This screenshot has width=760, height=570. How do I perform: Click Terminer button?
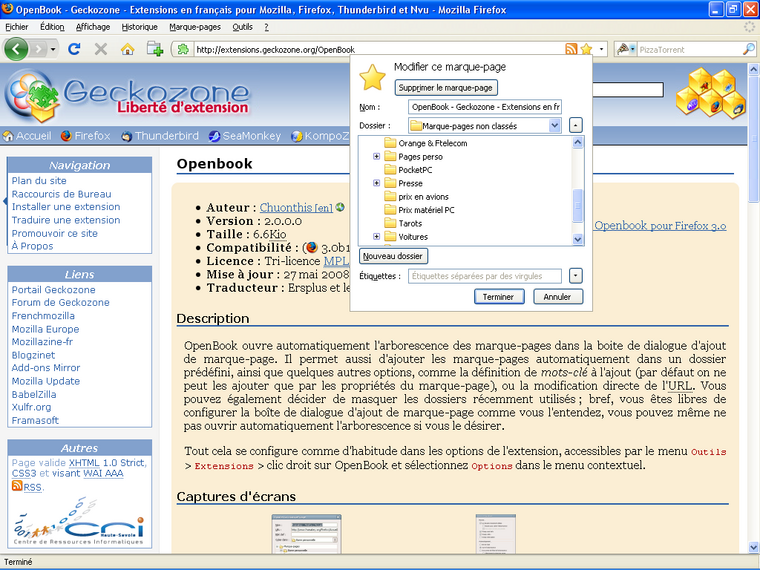(x=499, y=297)
